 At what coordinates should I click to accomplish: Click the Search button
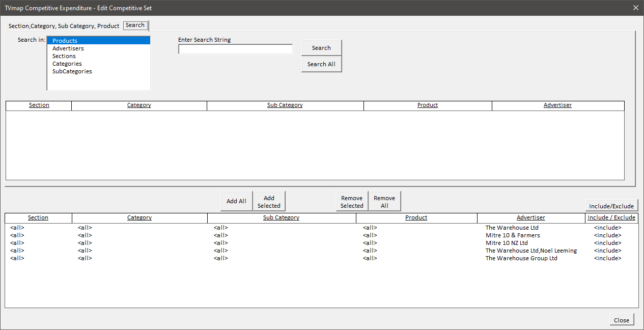[321, 48]
